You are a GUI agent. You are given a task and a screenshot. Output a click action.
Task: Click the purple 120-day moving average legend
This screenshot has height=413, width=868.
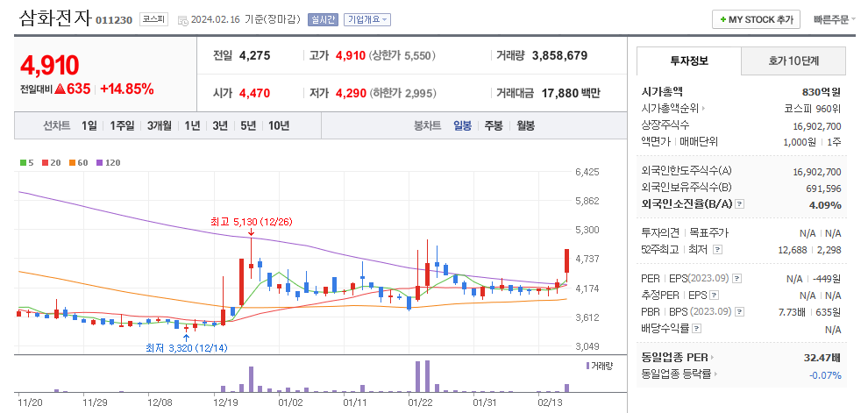pos(108,163)
